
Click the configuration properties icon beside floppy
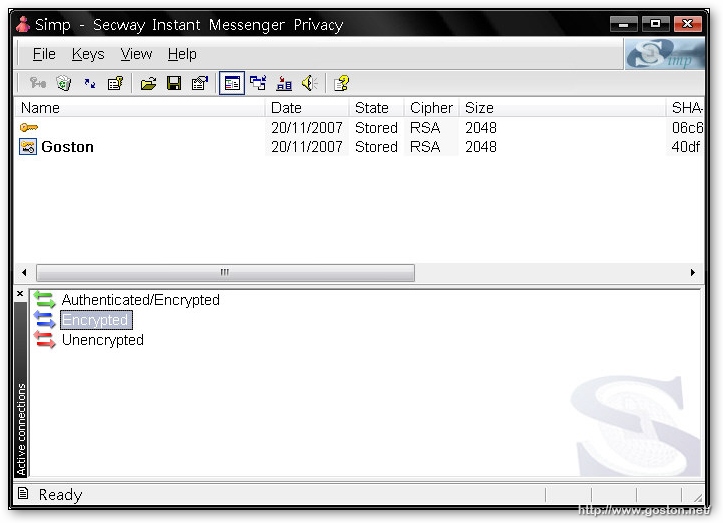coord(200,83)
